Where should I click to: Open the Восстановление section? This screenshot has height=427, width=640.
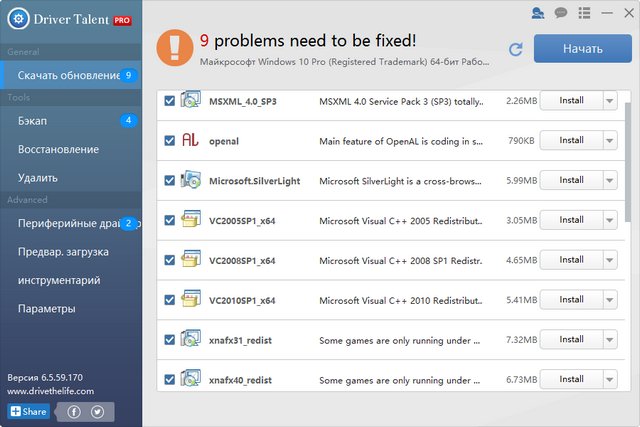point(71,149)
